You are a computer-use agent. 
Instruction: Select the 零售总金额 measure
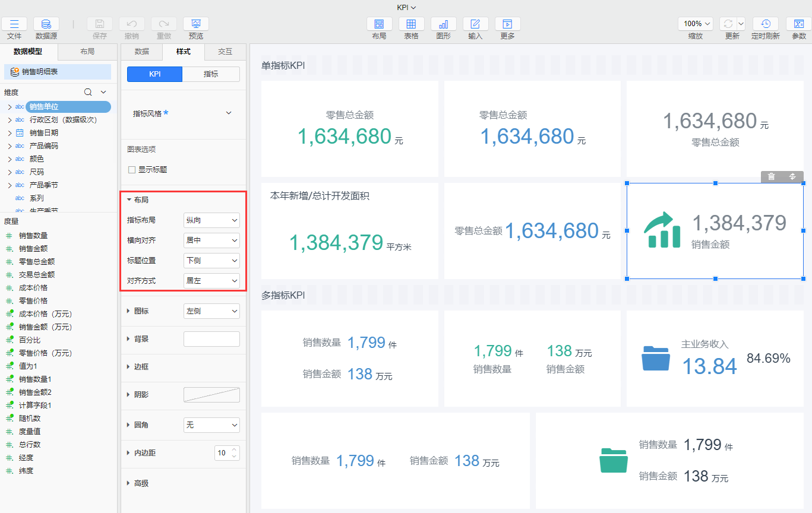tap(37, 262)
